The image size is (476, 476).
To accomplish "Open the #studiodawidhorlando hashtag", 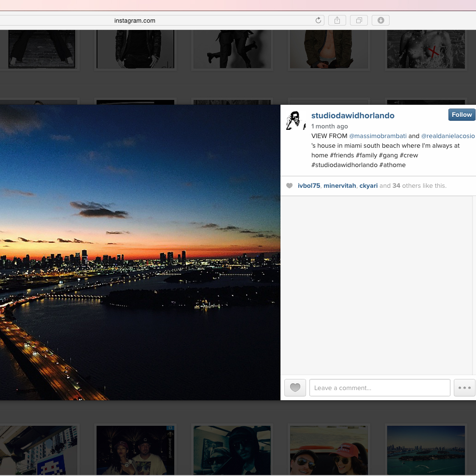I will [x=345, y=165].
